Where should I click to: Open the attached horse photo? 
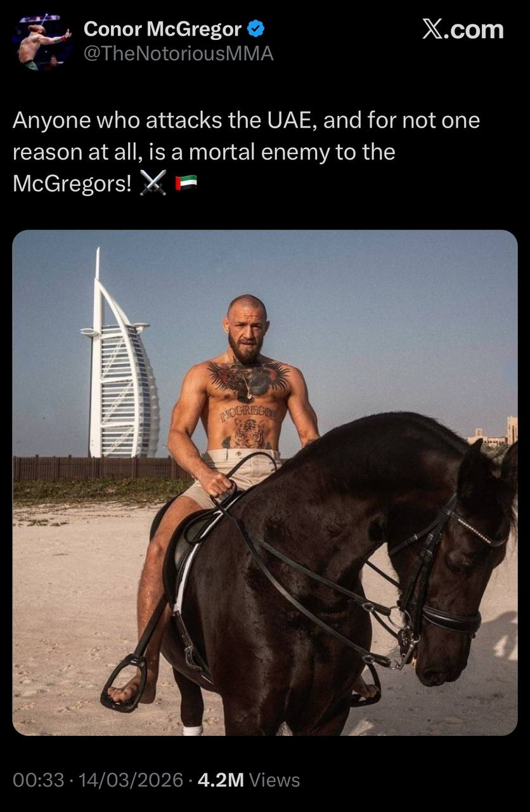pyautogui.click(x=265, y=483)
